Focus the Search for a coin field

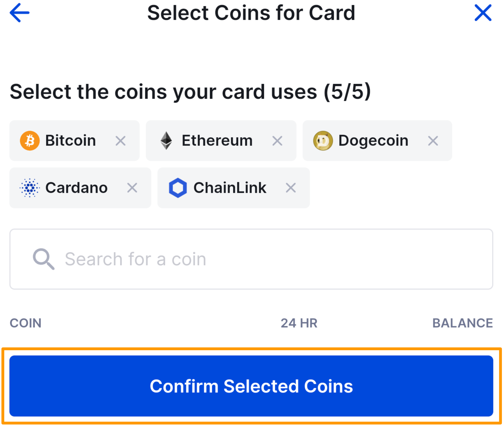click(x=266, y=259)
